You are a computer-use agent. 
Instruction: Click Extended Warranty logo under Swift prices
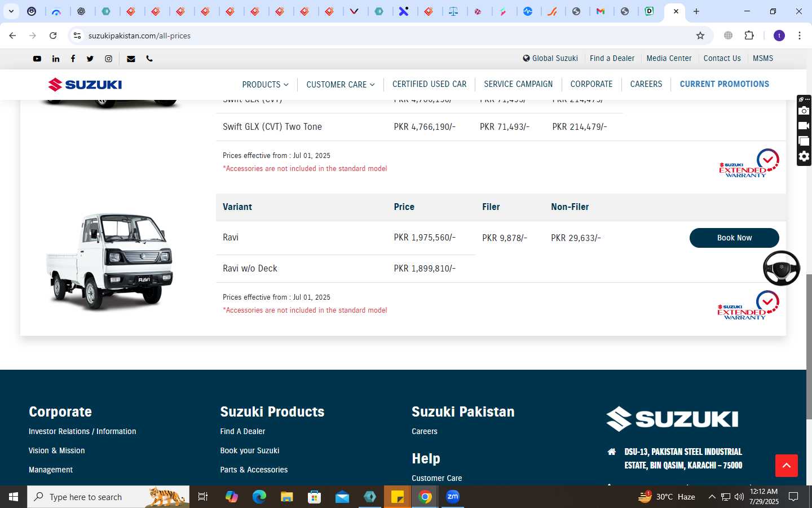tap(749, 163)
